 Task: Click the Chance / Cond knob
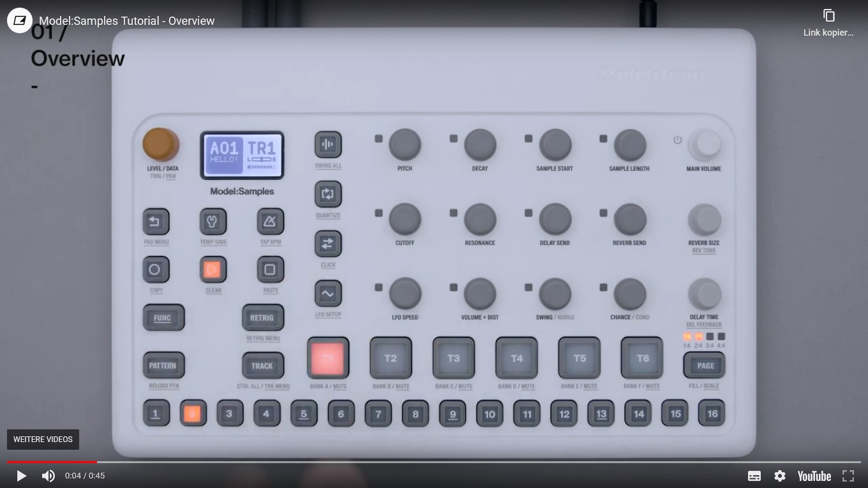tap(629, 294)
